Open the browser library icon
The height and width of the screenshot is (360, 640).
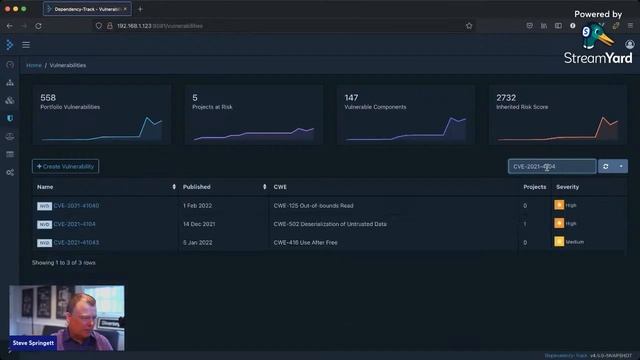(x=544, y=26)
